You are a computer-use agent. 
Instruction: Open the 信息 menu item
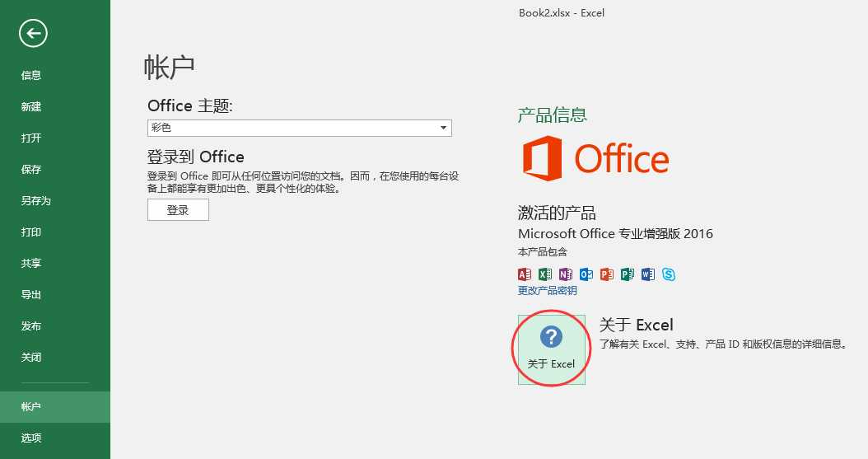tap(55, 75)
